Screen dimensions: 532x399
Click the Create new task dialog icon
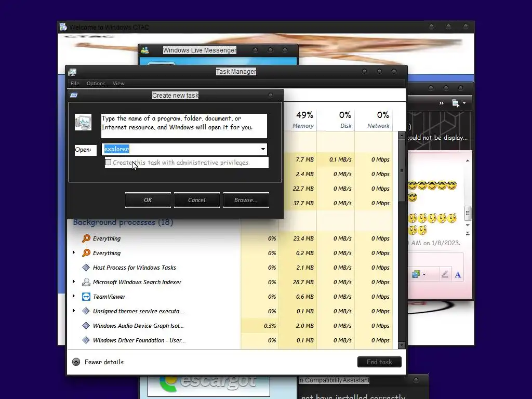pos(74,96)
